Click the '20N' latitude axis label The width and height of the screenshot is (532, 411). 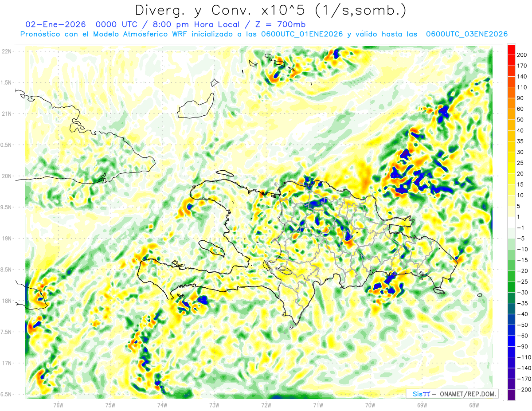(x=7, y=176)
